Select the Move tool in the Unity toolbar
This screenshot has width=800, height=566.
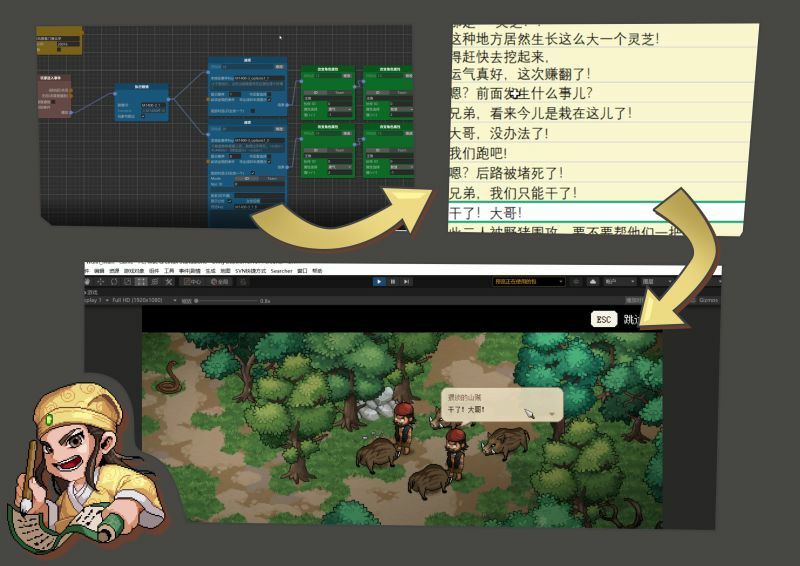(101, 282)
